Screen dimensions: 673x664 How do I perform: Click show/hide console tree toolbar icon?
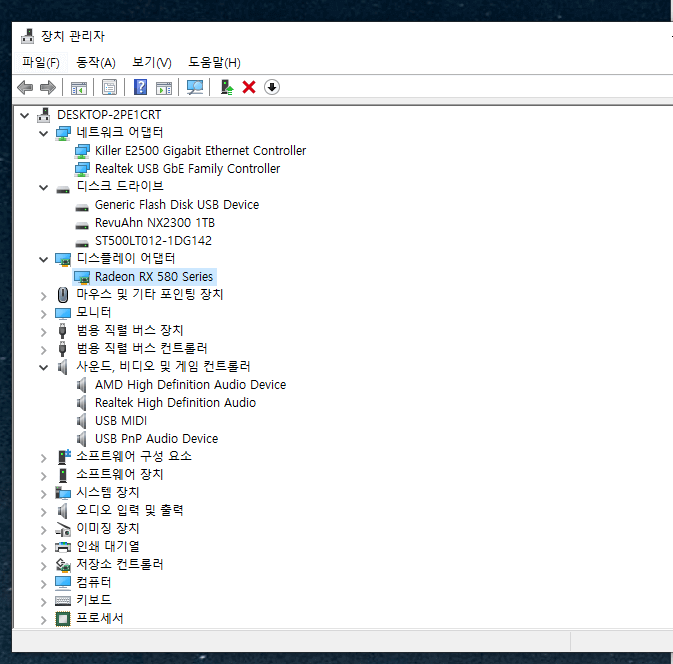pos(79,88)
